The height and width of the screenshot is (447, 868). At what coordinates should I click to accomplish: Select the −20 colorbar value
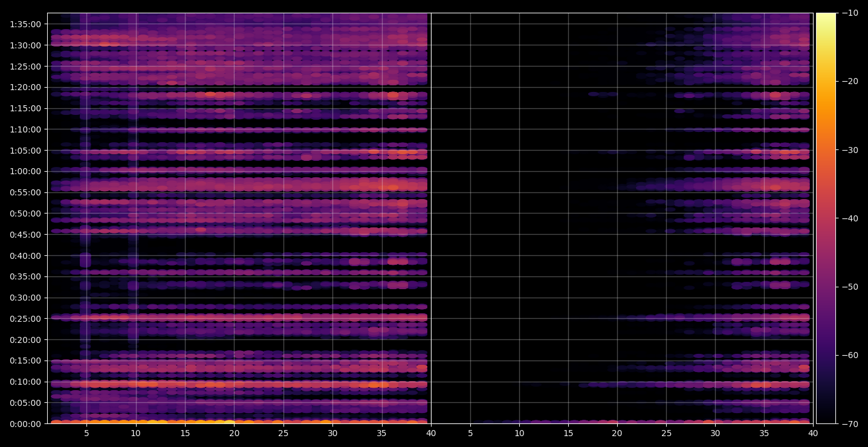point(849,82)
